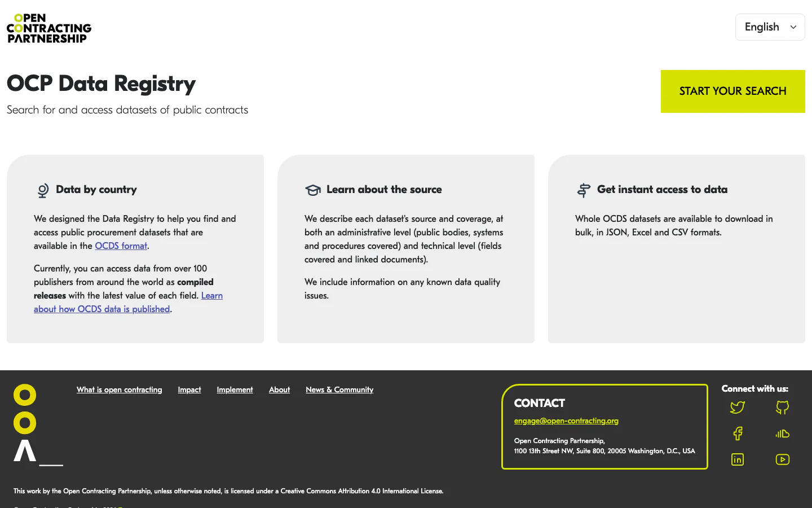
Task: Open the OCDS format link
Action: (x=121, y=246)
